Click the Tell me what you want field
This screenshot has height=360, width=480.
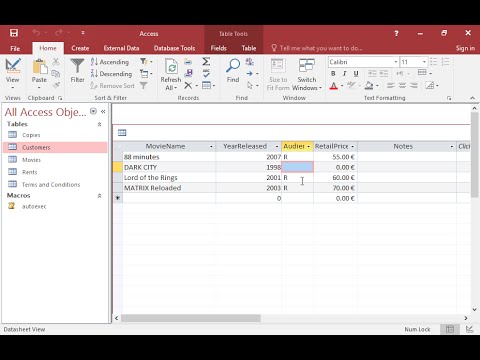(x=321, y=48)
